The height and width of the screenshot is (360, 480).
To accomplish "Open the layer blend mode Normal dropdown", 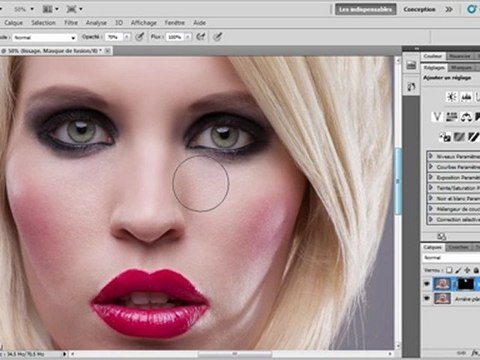I will click(x=451, y=258).
